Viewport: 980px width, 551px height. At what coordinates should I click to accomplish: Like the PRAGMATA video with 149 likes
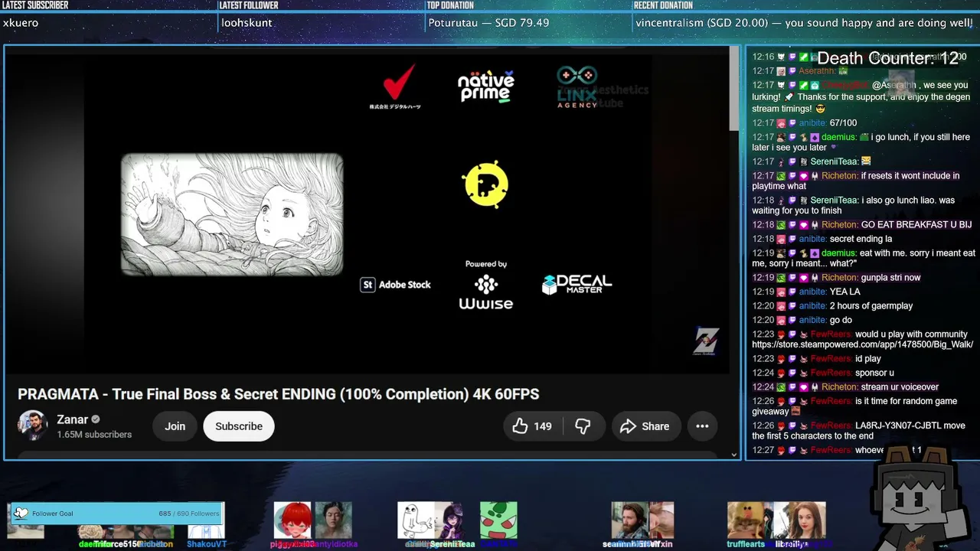[x=533, y=426]
